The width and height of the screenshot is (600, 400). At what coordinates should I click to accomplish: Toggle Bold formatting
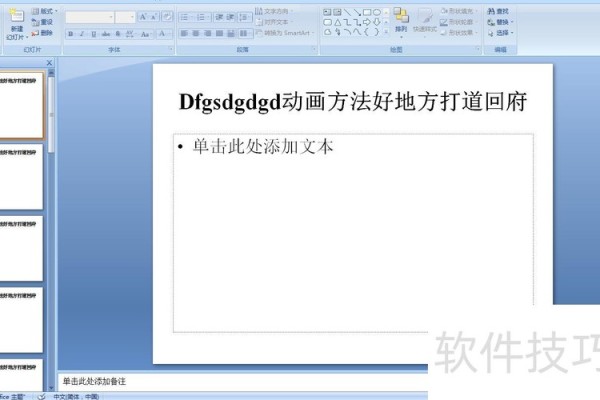70,34
